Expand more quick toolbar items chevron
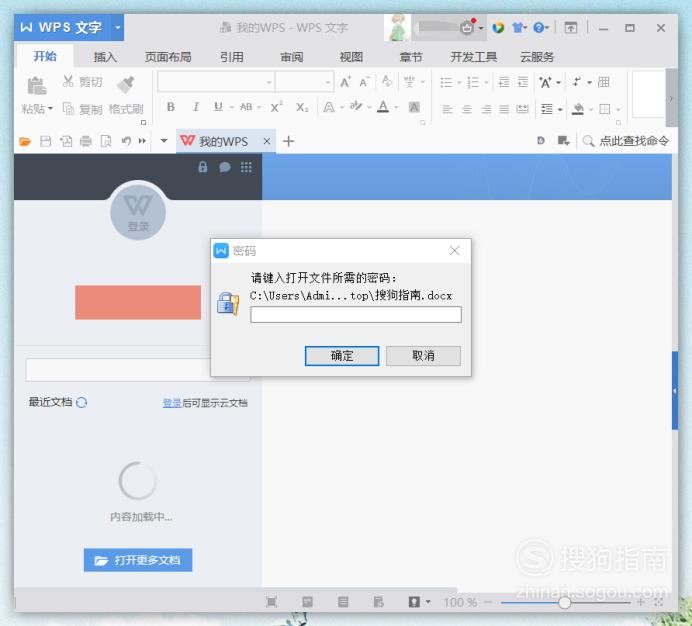Viewport: 692px width, 626px height. coord(142,141)
